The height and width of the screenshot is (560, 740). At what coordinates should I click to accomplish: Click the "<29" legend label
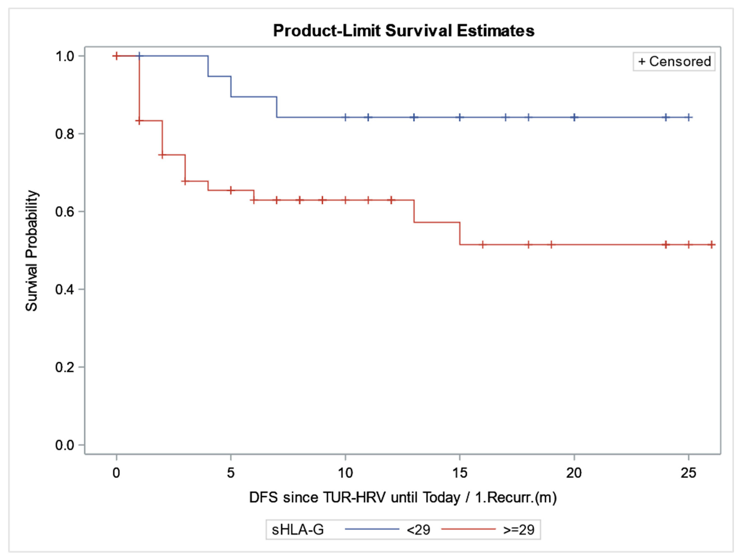pos(418,530)
